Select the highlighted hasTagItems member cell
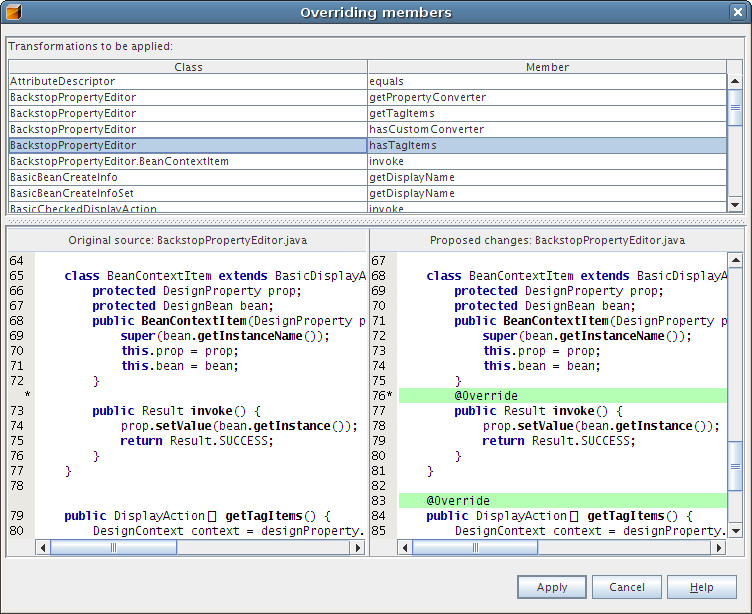 [547, 145]
